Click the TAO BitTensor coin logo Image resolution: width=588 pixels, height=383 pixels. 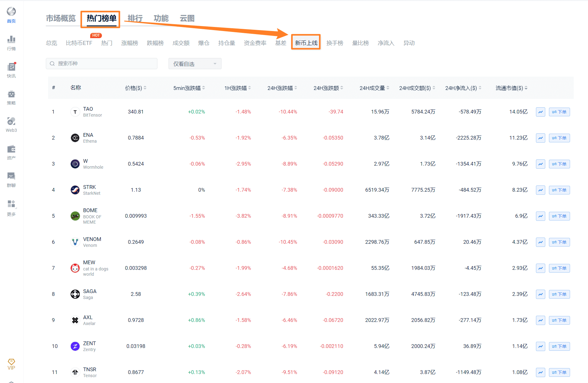click(x=75, y=112)
